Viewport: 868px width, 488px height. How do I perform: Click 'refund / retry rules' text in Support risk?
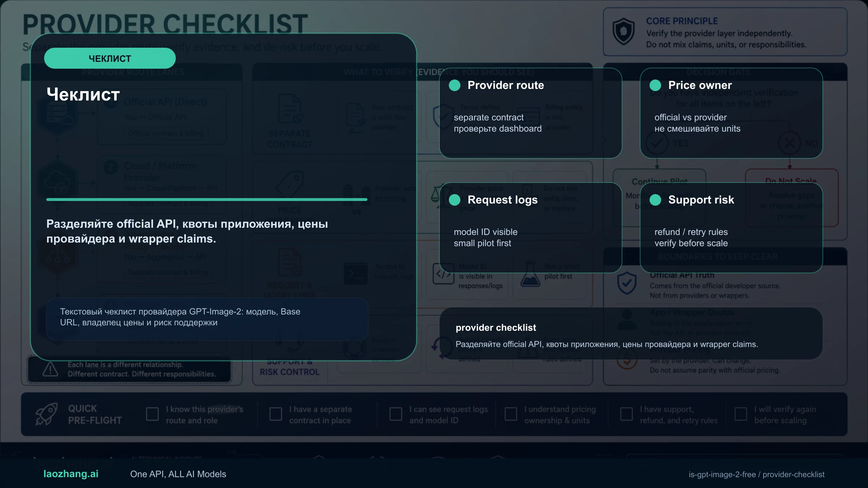click(691, 232)
